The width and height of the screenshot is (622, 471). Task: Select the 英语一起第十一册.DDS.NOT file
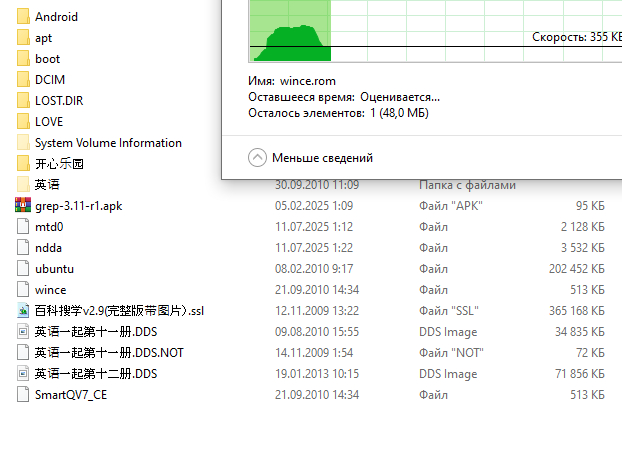pos(109,353)
